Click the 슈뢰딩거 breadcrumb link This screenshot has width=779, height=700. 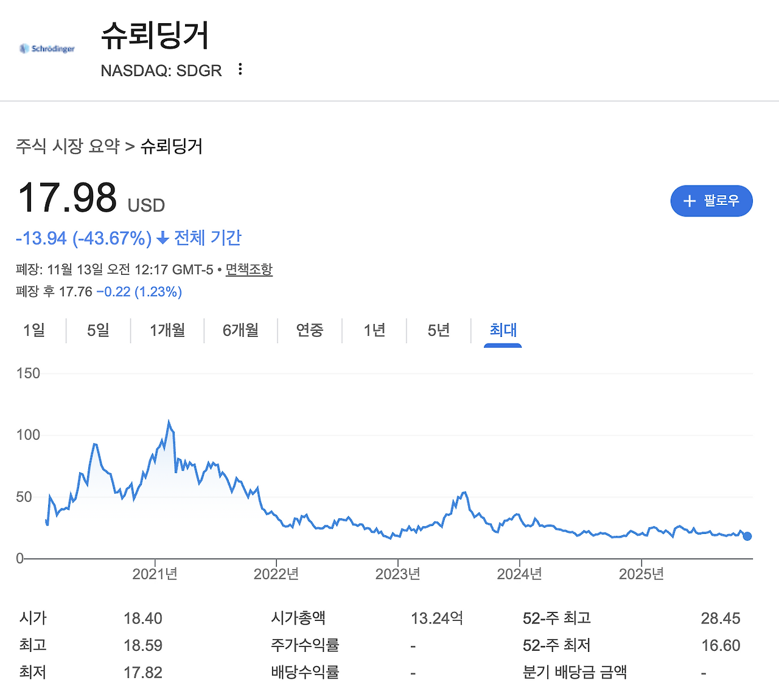tap(172, 147)
